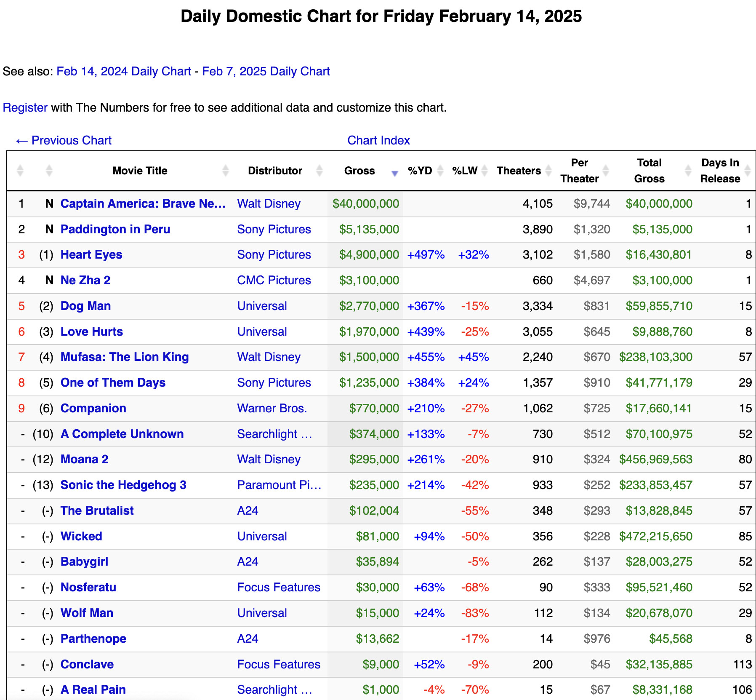Image resolution: width=756 pixels, height=700 pixels.
Task: Sort by the Per Theater column arrows
Action: [606, 171]
